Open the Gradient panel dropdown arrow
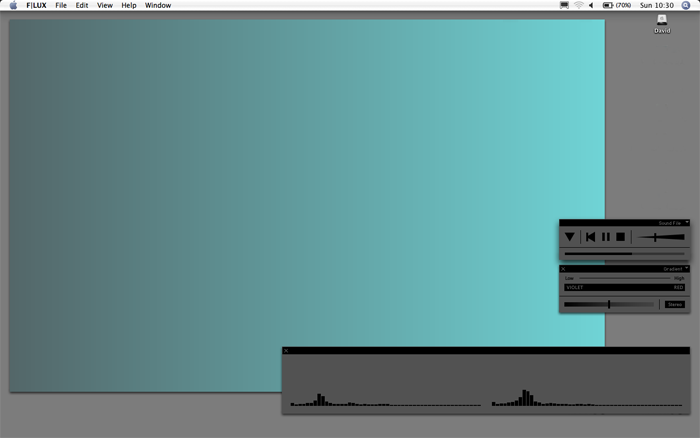Screen dimensions: 700x438 point(687,268)
